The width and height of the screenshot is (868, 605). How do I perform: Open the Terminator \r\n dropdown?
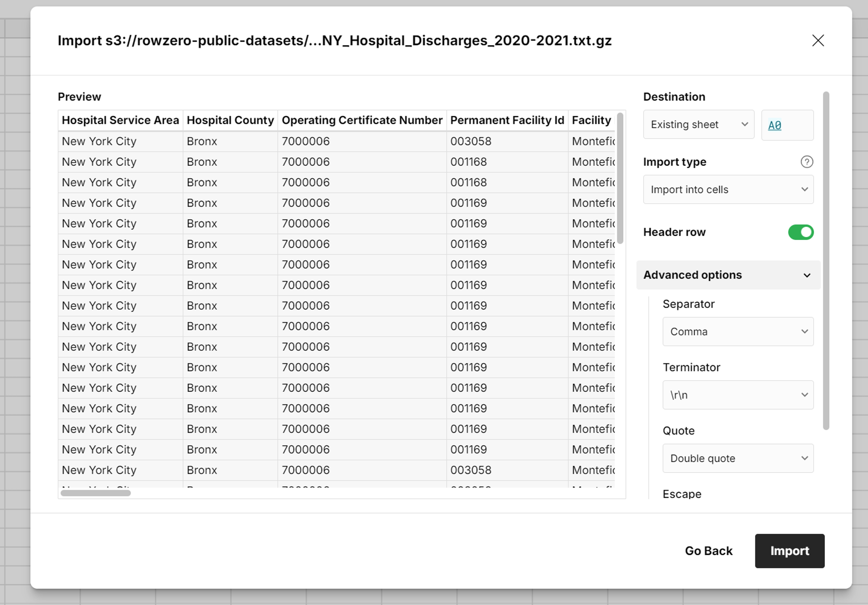(x=737, y=395)
